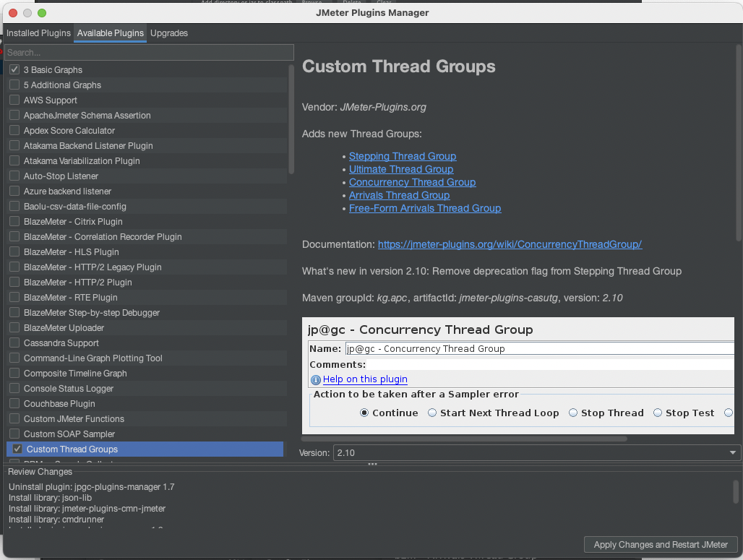Select Custom JMeter Functions list entry
Image resolution: width=743 pixels, height=560 pixels.
pyautogui.click(x=147, y=418)
